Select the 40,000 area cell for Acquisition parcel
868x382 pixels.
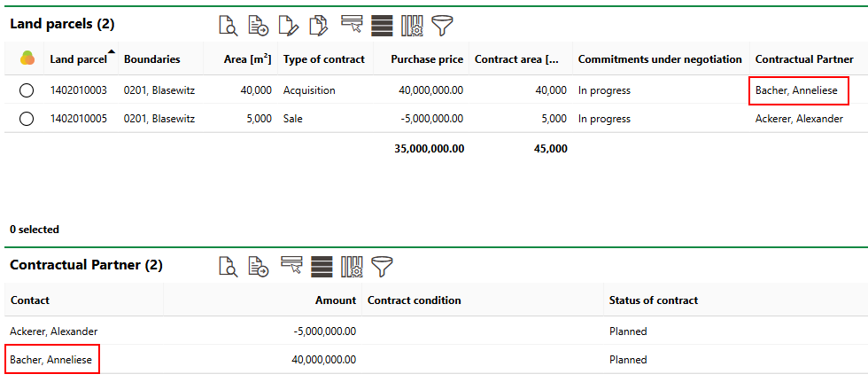pos(256,90)
